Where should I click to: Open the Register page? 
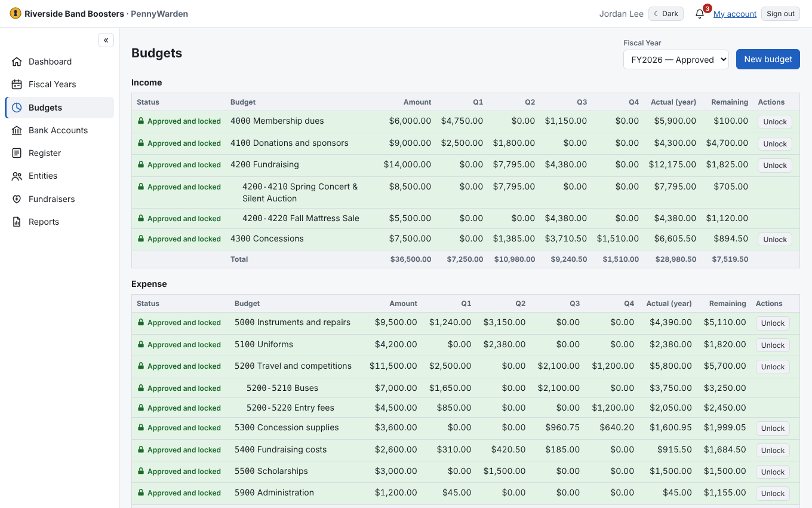click(x=59, y=153)
